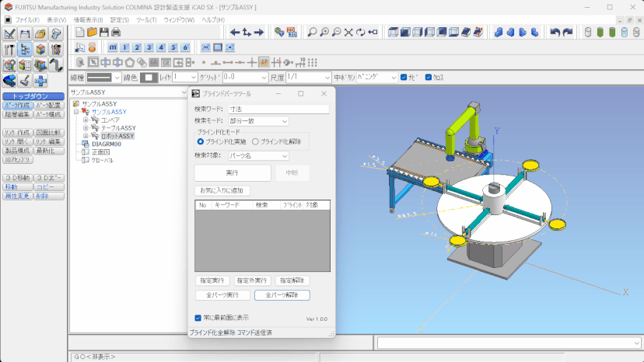
Task: Click the 実行 button
Action: (x=232, y=172)
